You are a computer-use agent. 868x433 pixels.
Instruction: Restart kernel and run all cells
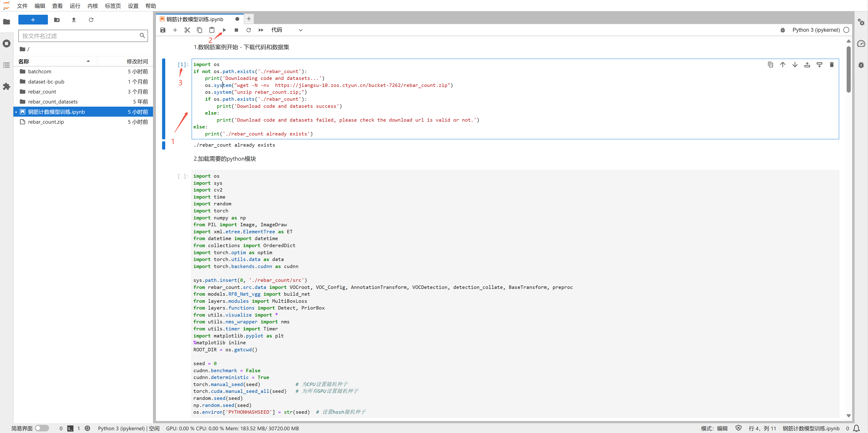click(x=261, y=30)
